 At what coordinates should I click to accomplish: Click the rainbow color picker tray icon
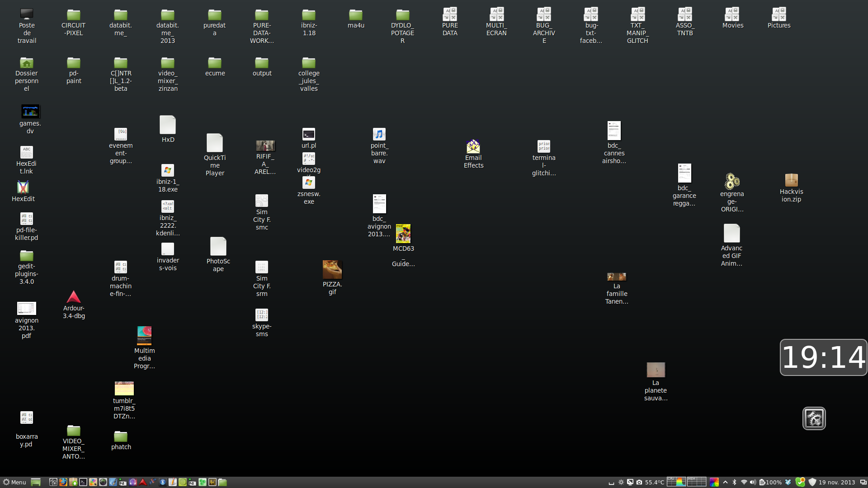(714, 482)
